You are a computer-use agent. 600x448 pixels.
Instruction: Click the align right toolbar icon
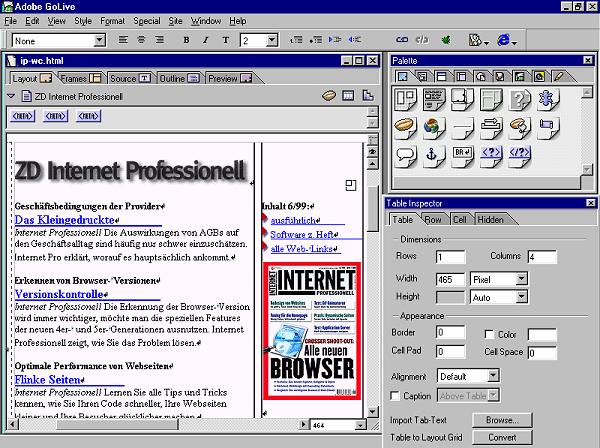(x=160, y=40)
